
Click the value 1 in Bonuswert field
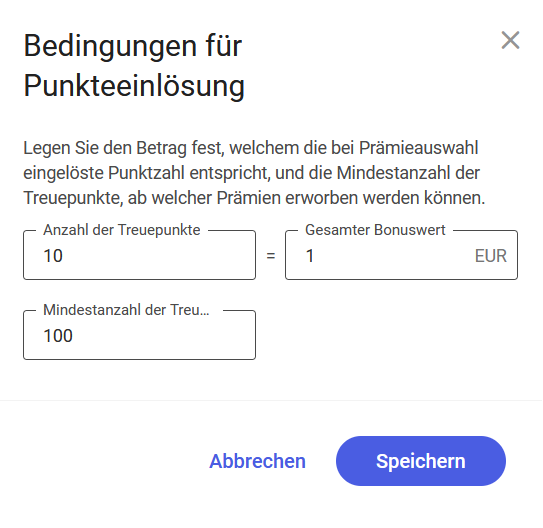310,256
